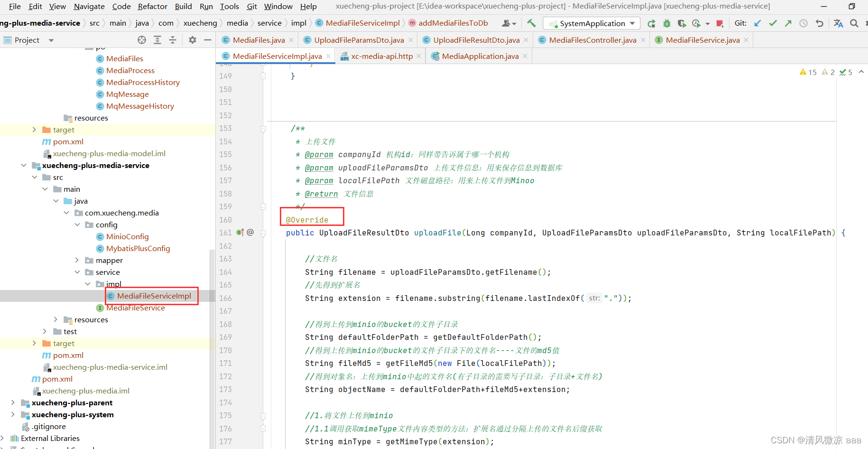Screen dimensions: 868x449
Task: Expand the mapper package node
Action: [x=77, y=260]
